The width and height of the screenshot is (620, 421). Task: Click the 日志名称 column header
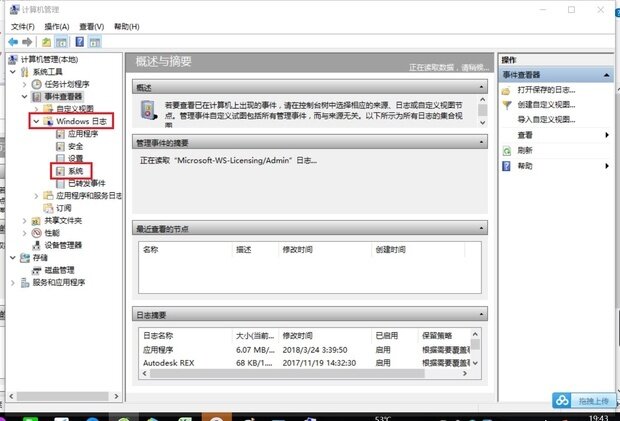coord(158,336)
